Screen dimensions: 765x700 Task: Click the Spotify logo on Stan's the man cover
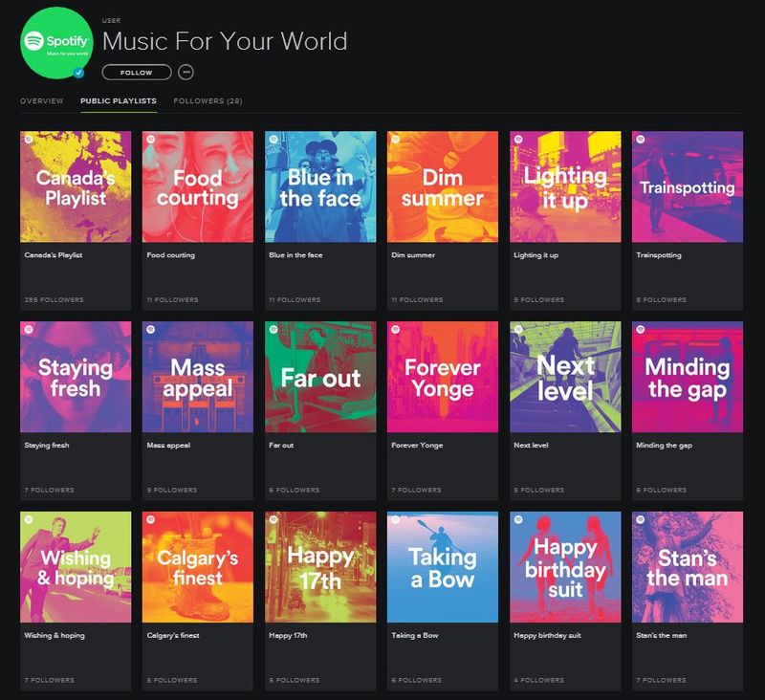point(641,519)
